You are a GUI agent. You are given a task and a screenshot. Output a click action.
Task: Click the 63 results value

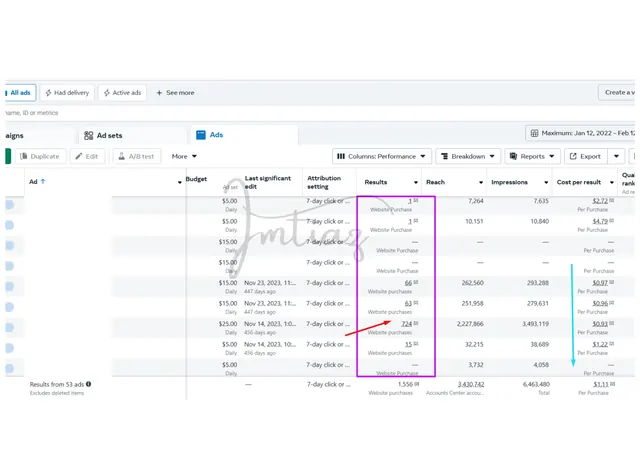[x=408, y=303]
